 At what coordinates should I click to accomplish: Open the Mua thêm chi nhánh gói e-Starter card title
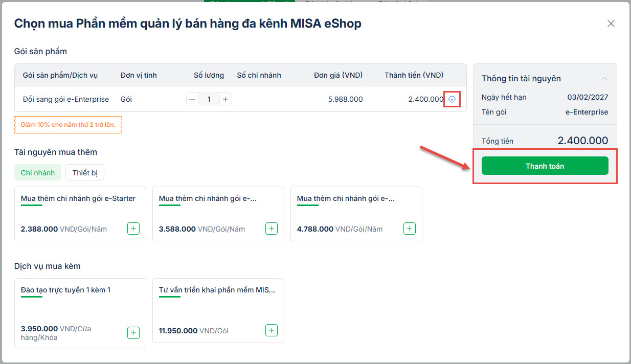coord(78,198)
